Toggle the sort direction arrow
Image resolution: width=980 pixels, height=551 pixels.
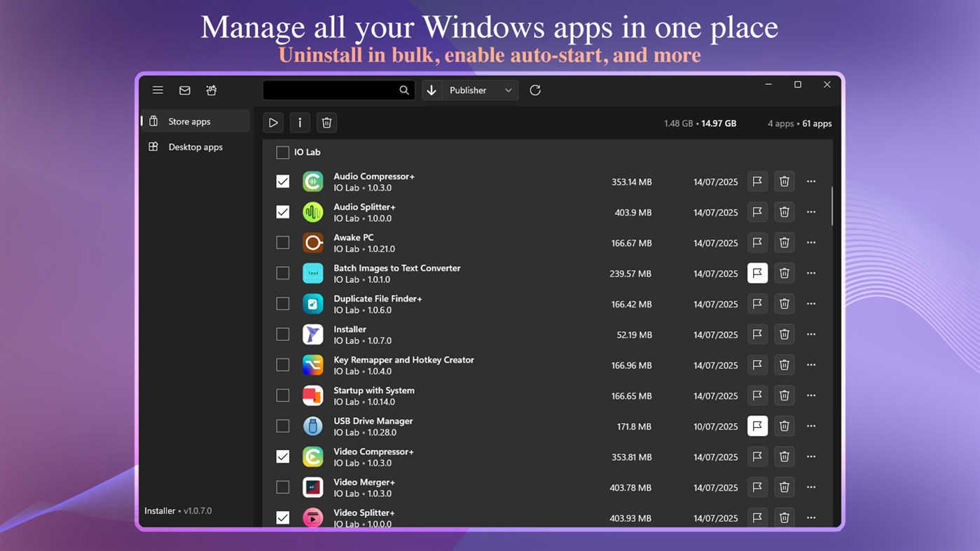(432, 90)
